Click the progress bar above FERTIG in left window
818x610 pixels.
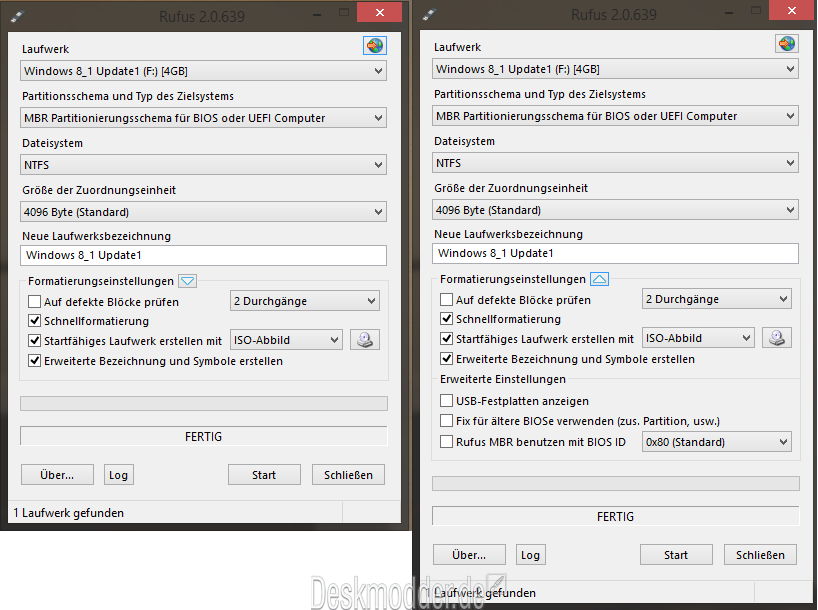click(x=203, y=403)
